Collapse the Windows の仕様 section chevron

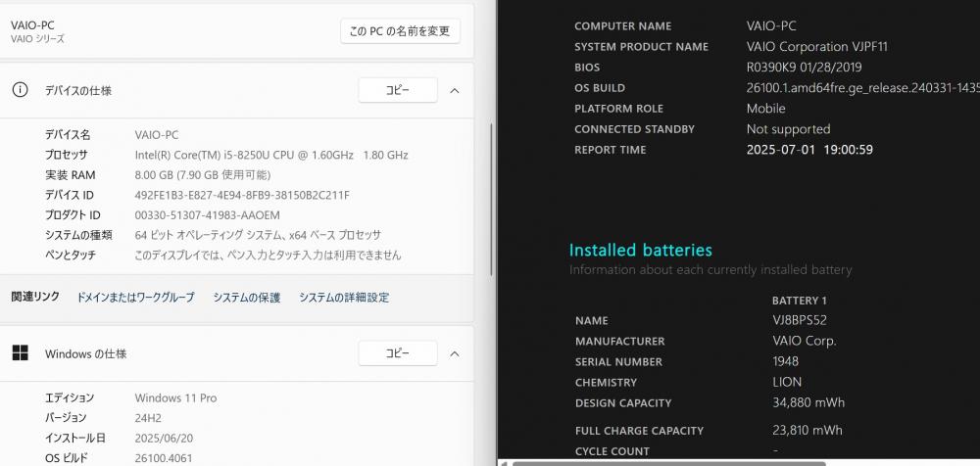point(455,353)
